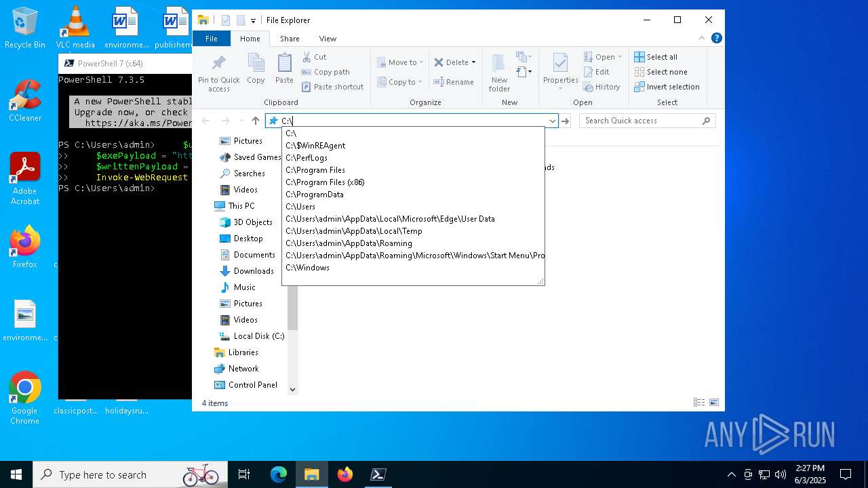868x488 pixels.
Task: Click Microsoft Edge on the taskbar
Action: [279, 474]
